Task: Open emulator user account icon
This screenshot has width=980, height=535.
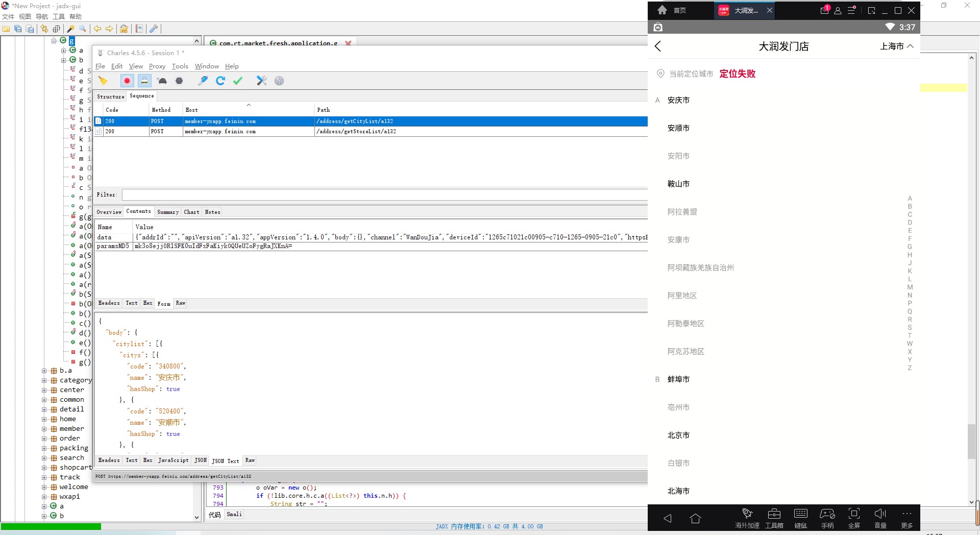Action: tap(838, 10)
